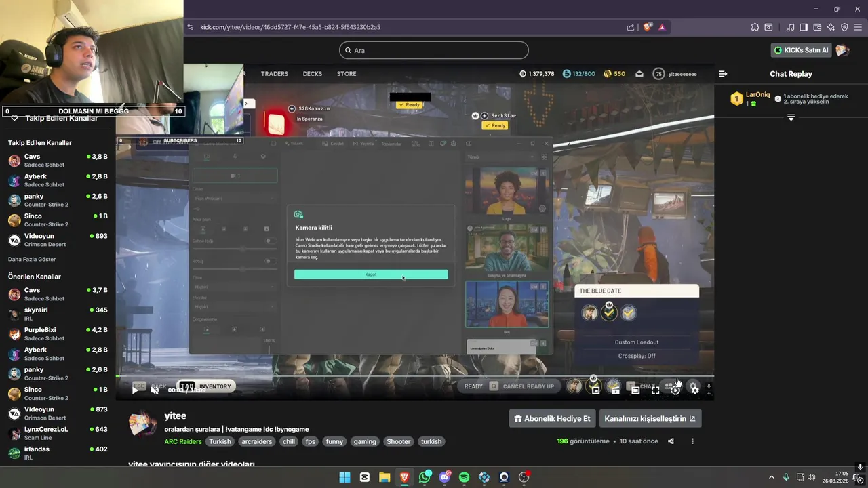Open Discord from taskbar
The image size is (868, 488).
(x=445, y=477)
